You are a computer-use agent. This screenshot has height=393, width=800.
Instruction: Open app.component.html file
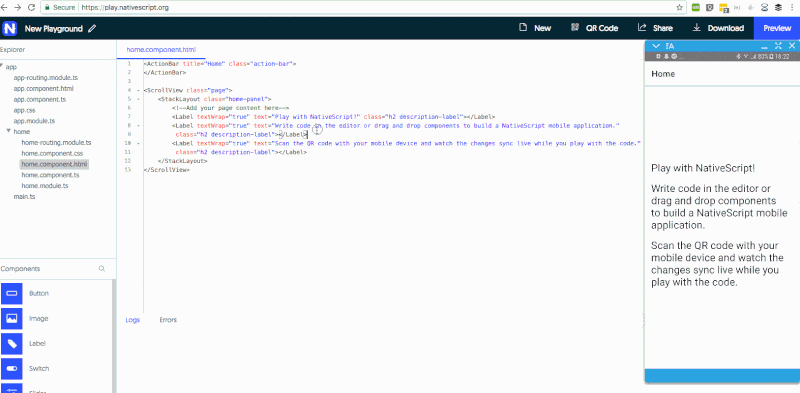click(x=43, y=88)
